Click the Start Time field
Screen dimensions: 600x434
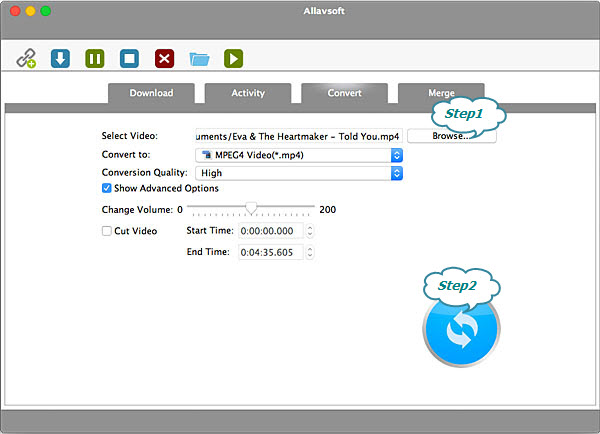[x=271, y=231]
